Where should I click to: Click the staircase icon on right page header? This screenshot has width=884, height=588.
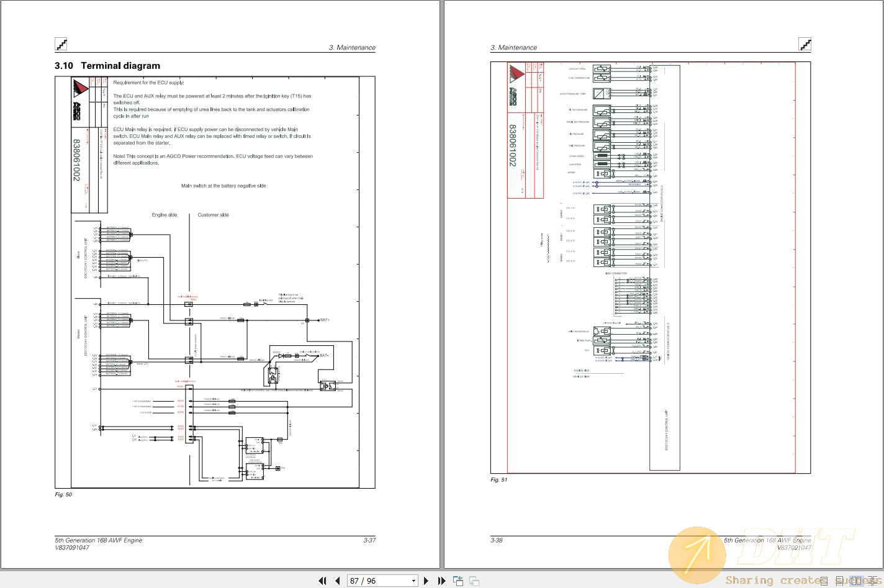(805, 44)
